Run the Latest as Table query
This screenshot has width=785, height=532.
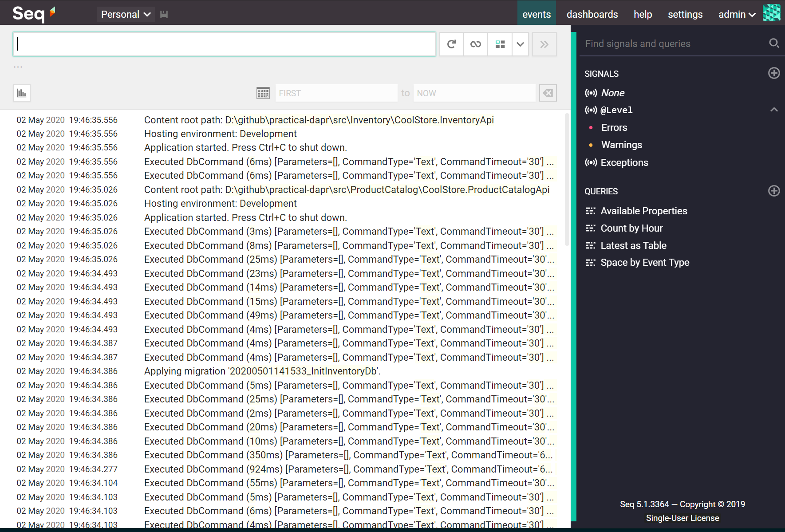click(x=633, y=245)
